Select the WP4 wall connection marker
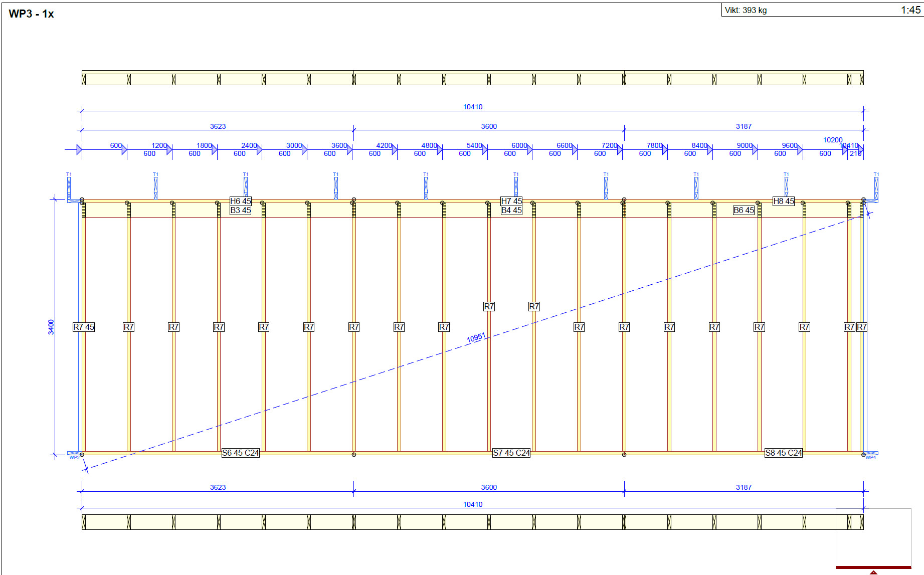Image resolution: width=924 pixels, height=575 pixels. coord(871,457)
